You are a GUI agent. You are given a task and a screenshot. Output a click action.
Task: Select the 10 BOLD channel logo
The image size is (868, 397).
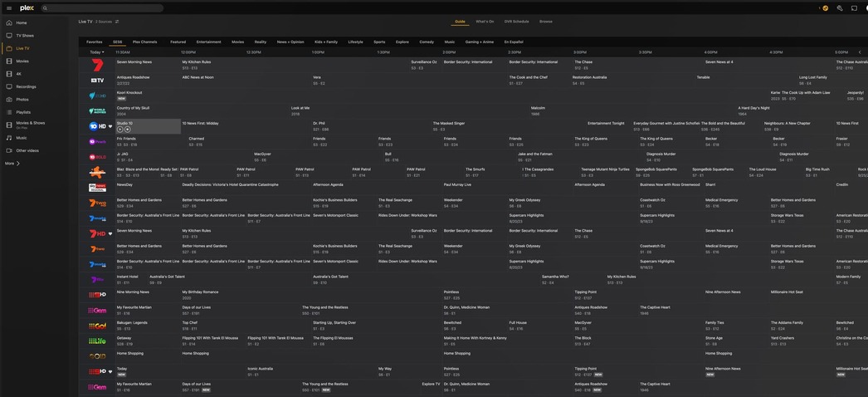click(97, 157)
